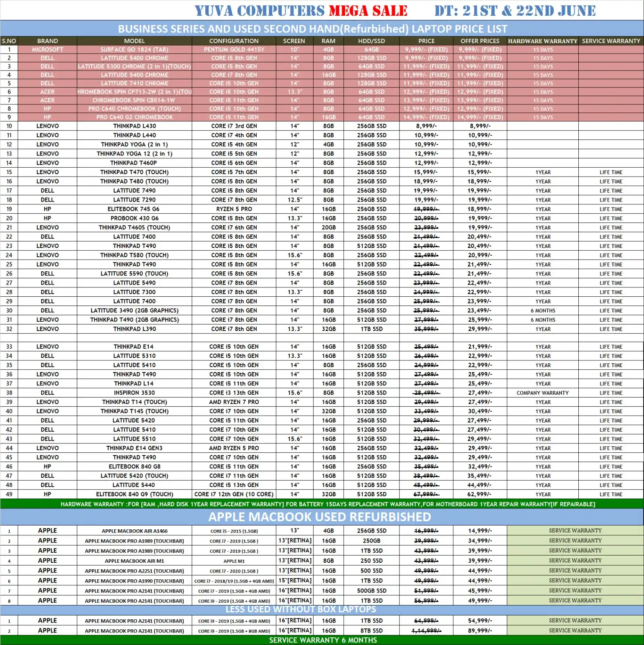Select the 'LATITUDE 5510' model cell

[135, 439]
